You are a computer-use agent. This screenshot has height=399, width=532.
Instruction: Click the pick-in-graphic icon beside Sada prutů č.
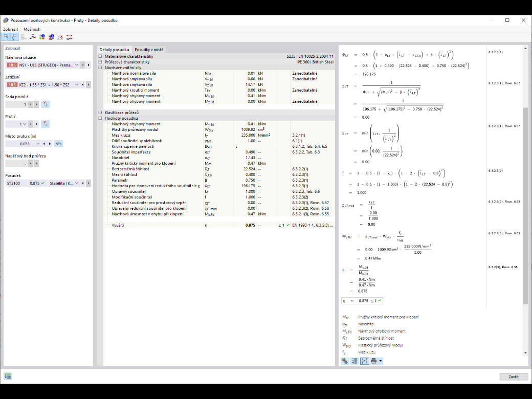(x=45, y=104)
